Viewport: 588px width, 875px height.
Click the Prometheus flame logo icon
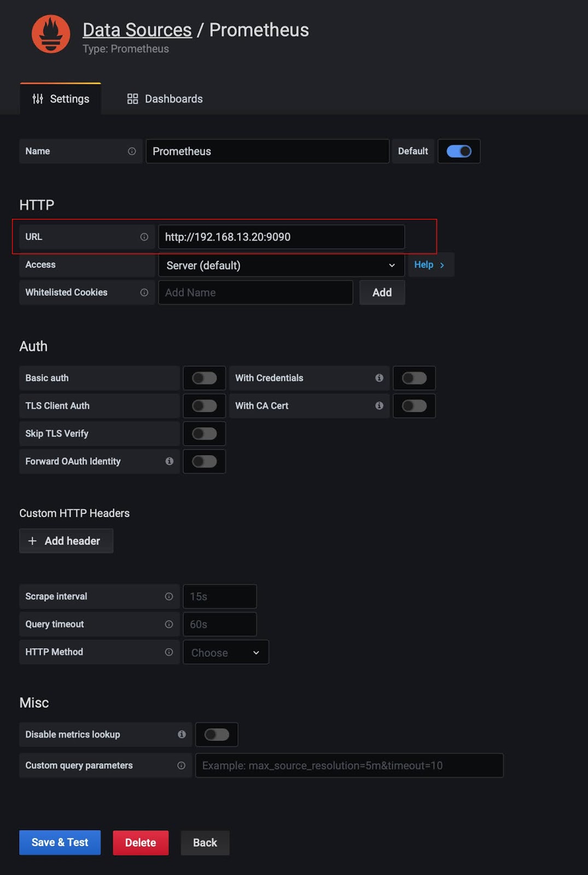tap(51, 34)
